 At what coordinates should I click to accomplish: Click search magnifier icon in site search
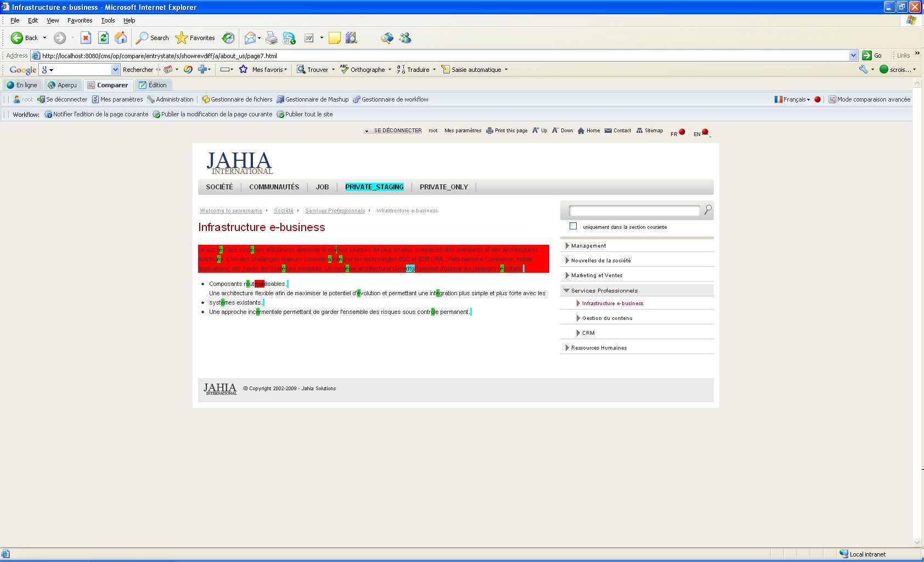pyautogui.click(x=708, y=210)
